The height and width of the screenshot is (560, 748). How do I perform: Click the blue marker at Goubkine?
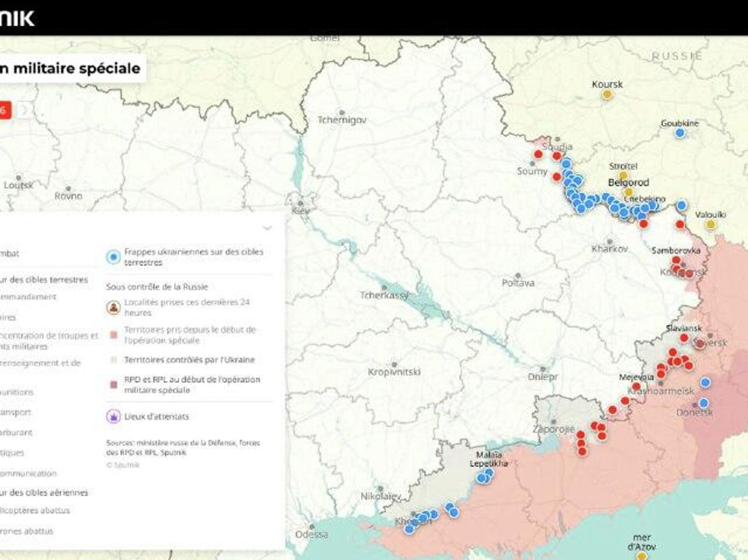[x=680, y=133]
